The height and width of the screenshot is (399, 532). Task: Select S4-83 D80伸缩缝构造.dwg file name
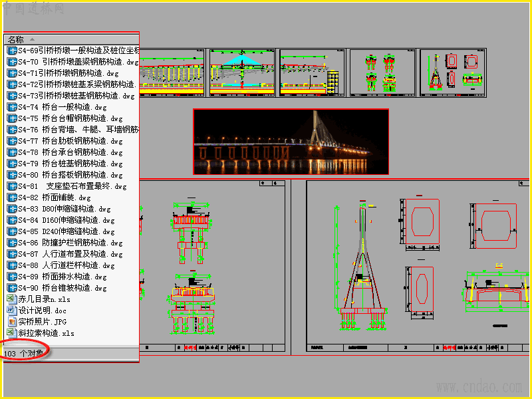coord(65,209)
